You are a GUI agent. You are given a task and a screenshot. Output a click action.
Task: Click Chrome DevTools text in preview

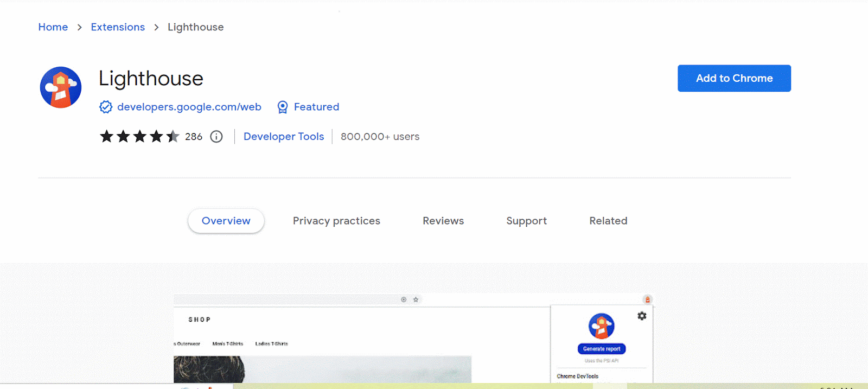tap(578, 376)
